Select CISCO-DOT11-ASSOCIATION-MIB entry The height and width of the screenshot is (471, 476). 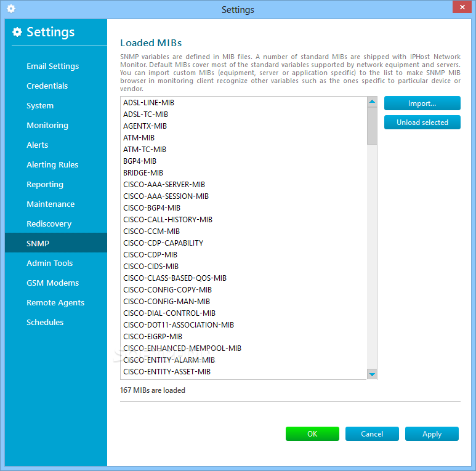pyautogui.click(x=243, y=324)
